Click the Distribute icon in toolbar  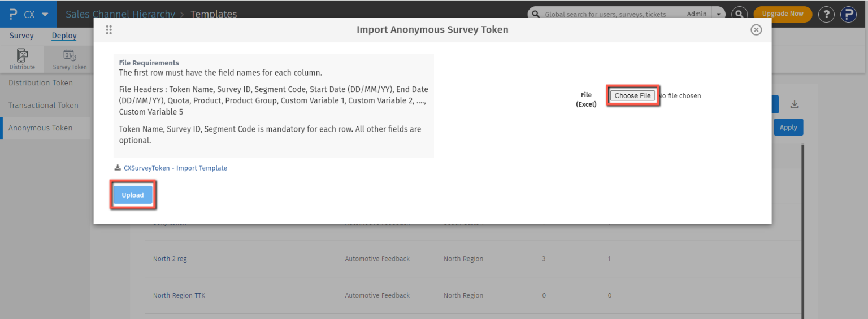coord(22,59)
